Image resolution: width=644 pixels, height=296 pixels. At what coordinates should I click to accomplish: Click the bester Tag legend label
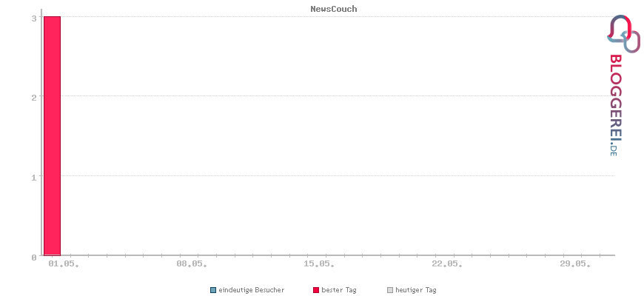pos(339,290)
